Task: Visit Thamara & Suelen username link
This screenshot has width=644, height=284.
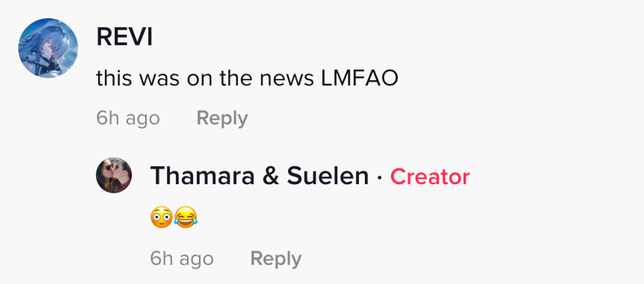Action: (x=260, y=176)
